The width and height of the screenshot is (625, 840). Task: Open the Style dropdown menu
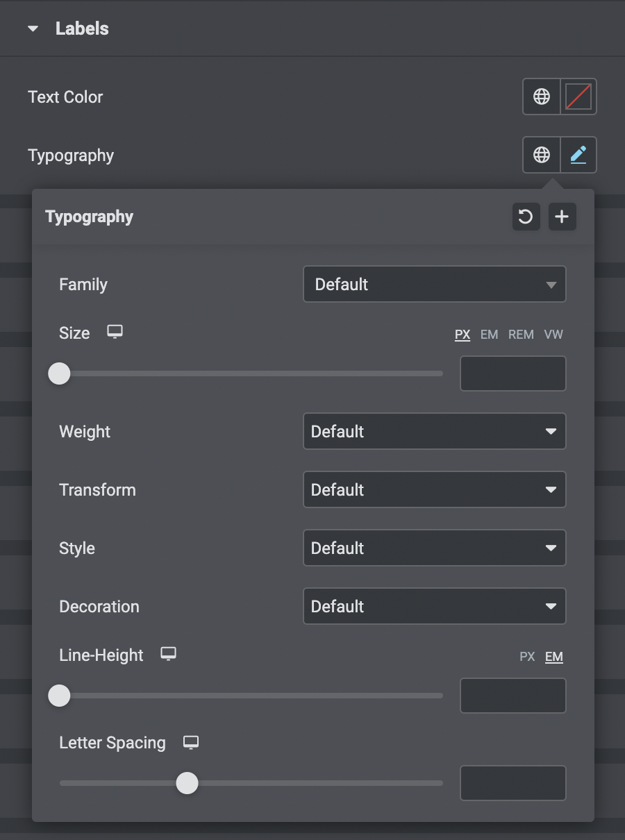tap(434, 548)
